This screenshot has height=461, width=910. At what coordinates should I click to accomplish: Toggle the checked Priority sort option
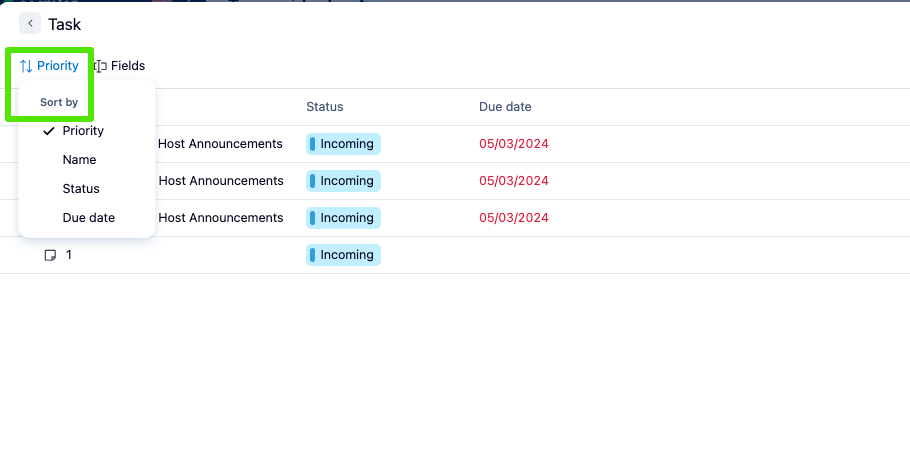(x=83, y=131)
